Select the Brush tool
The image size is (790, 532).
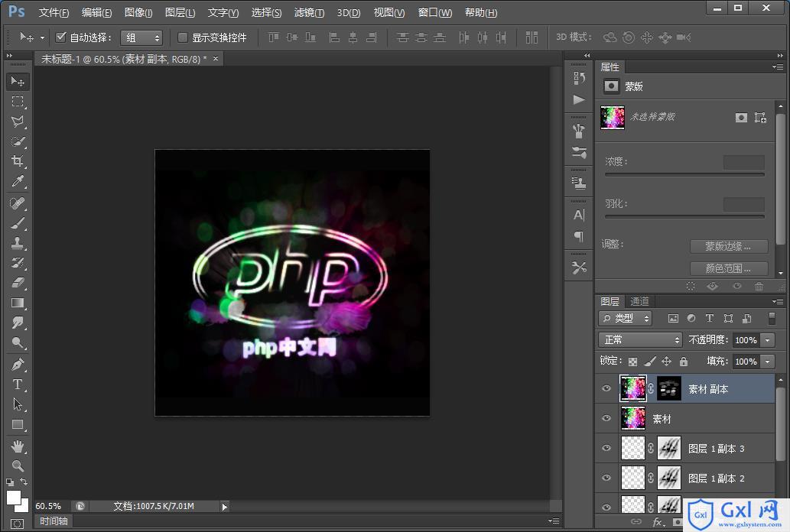tap(18, 223)
